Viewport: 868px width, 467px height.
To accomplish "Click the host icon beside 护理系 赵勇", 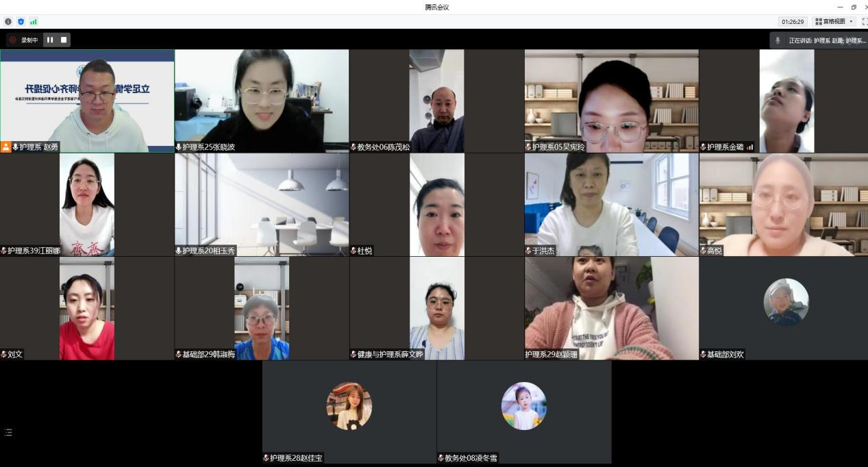I will [x=5, y=147].
